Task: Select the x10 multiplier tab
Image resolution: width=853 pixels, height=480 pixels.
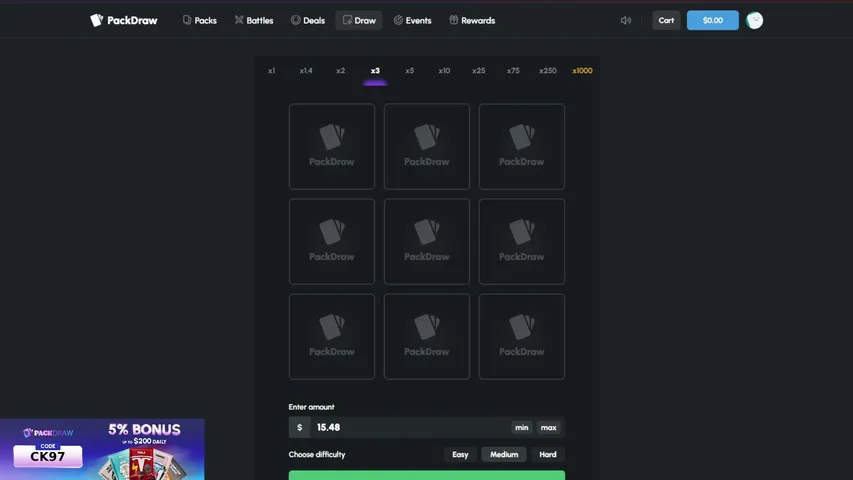Action: point(444,71)
